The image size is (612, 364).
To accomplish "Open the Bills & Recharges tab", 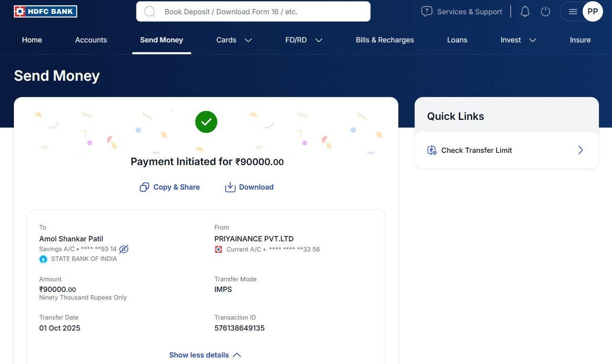I will (x=385, y=40).
